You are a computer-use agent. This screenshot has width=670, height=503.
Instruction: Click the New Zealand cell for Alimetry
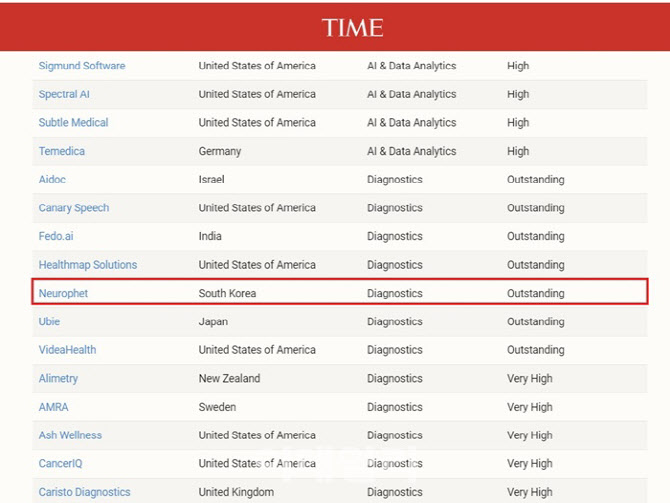[229, 379]
